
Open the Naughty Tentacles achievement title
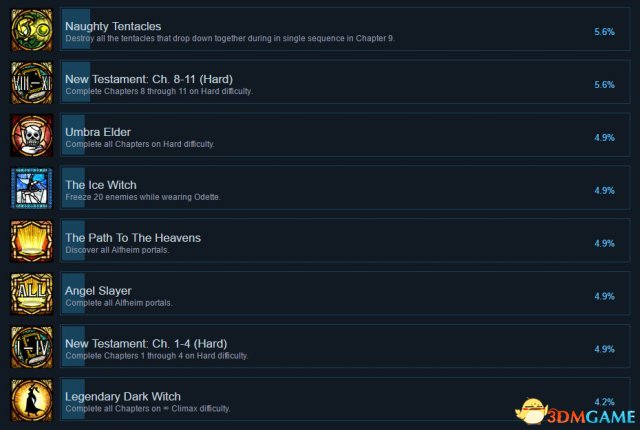pos(113,26)
